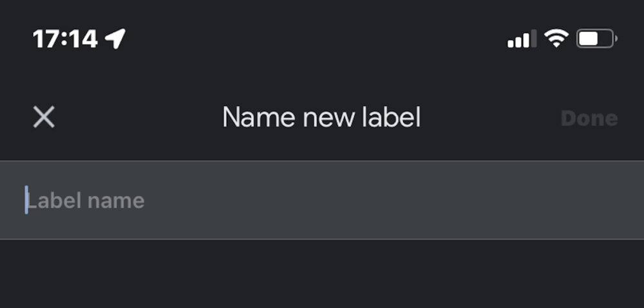Tap the battery level indicator

point(596,39)
